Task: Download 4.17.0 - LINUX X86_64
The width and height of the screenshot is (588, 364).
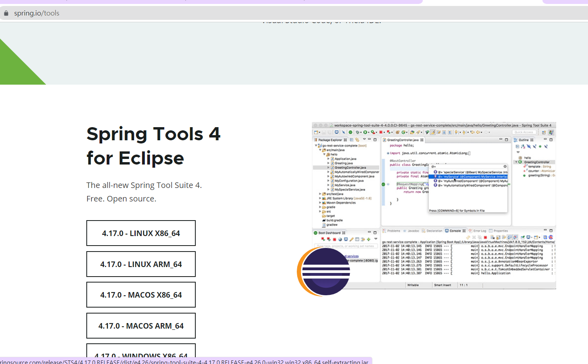Action: [x=141, y=233]
